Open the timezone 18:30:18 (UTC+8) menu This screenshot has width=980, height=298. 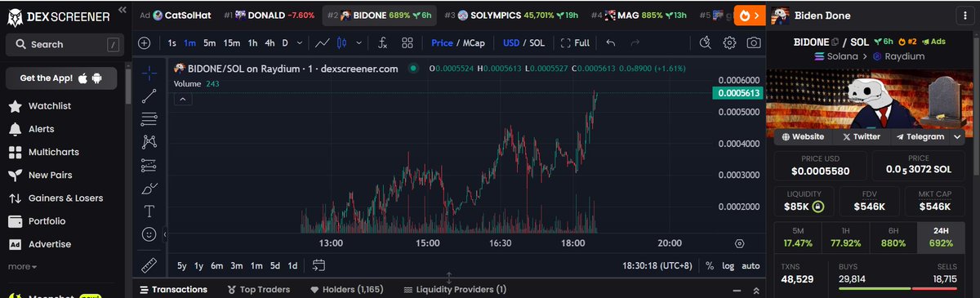(658, 265)
